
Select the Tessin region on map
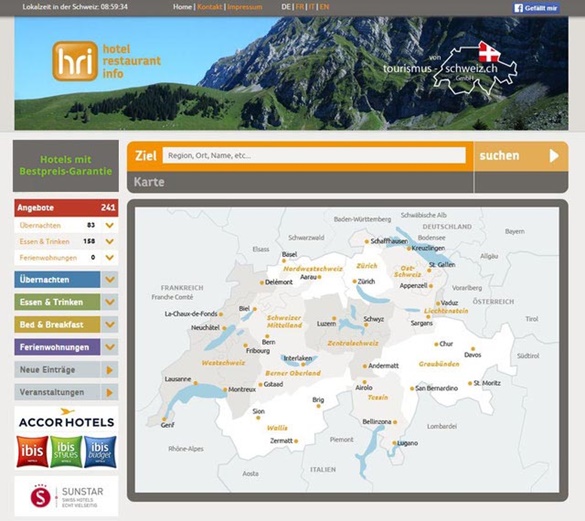378,397
